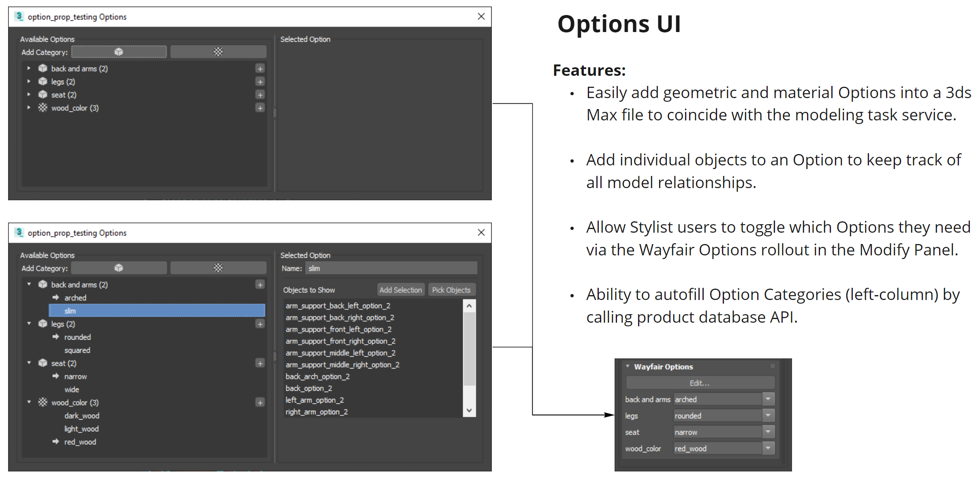Click the plus icon beside "back and arms (2)"
This screenshot has height=482, width=980.
tap(260, 68)
